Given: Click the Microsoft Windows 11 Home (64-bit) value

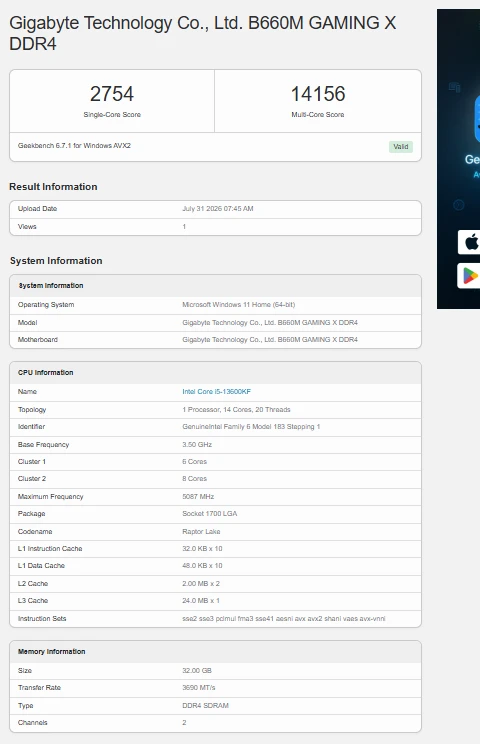Looking at the screenshot, I should (x=239, y=305).
